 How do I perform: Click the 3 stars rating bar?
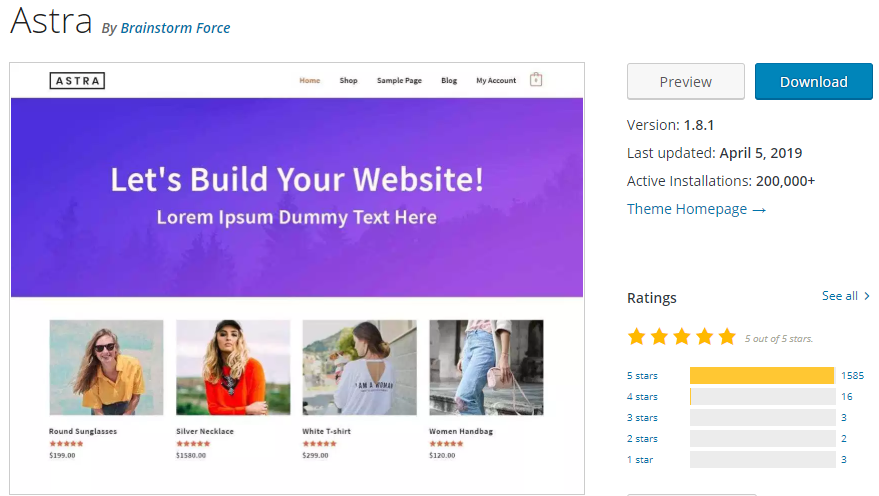762,418
